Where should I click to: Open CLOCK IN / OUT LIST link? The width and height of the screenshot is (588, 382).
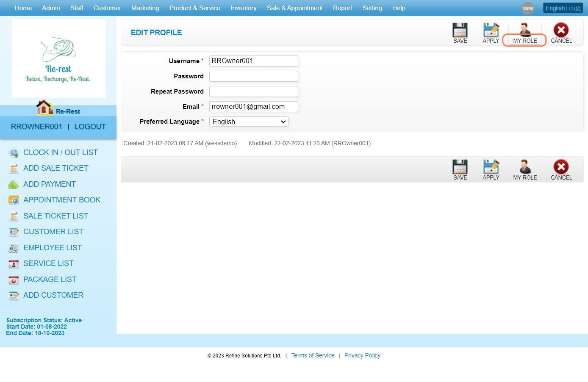61,152
